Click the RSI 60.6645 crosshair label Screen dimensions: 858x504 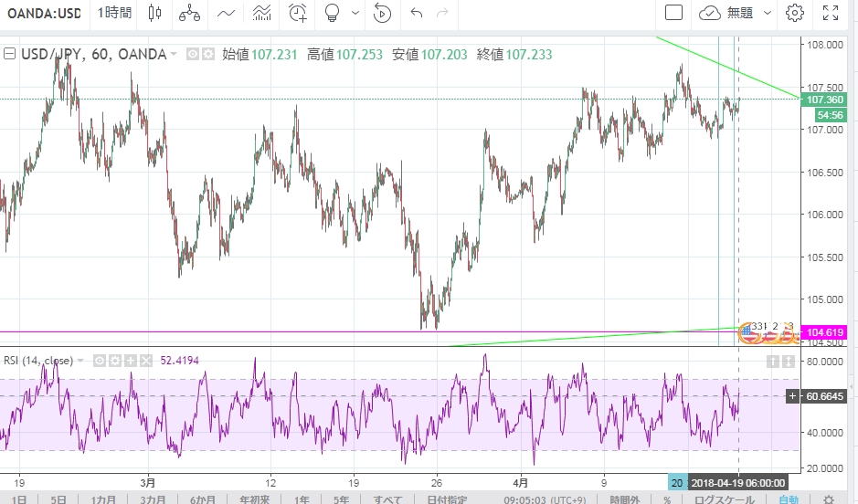(825, 395)
